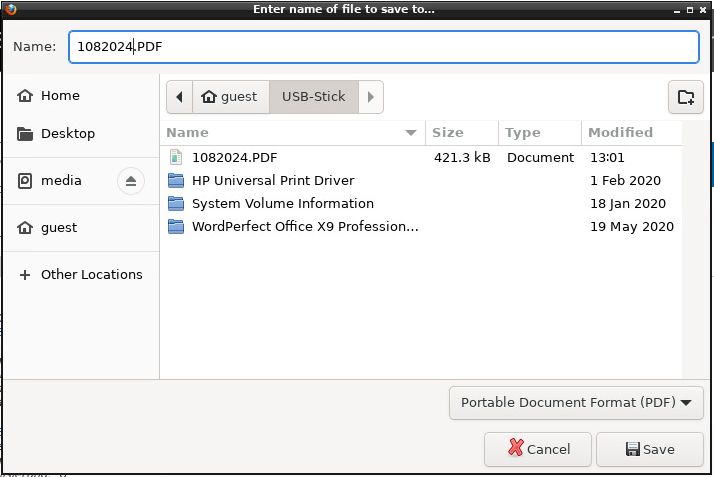Eject the media drive

click(x=131, y=181)
